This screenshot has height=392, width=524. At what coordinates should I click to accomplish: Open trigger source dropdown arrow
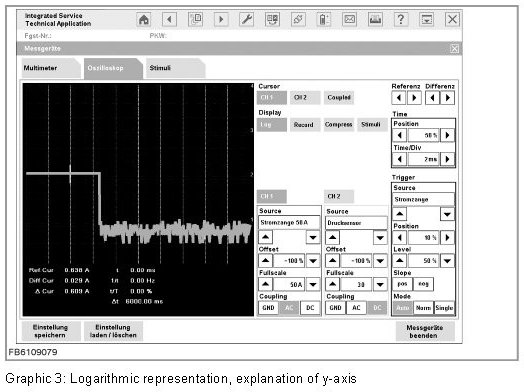pyautogui.click(x=447, y=214)
